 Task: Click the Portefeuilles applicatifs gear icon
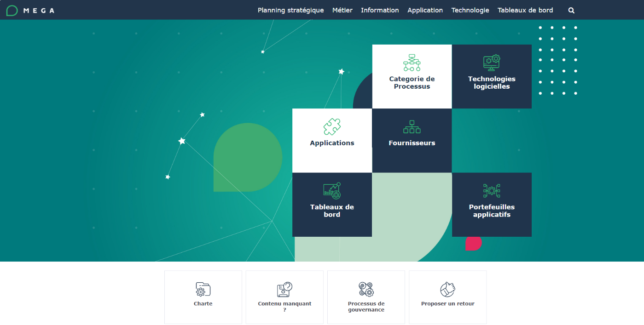point(491,190)
